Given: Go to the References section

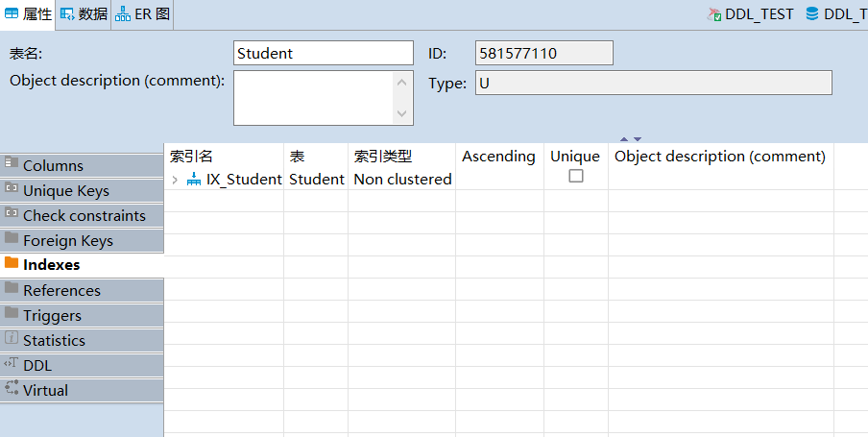Looking at the screenshot, I should click(61, 290).
